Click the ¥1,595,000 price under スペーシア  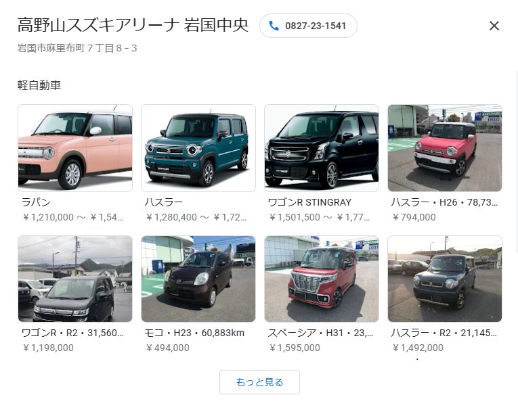coord(294,348)
